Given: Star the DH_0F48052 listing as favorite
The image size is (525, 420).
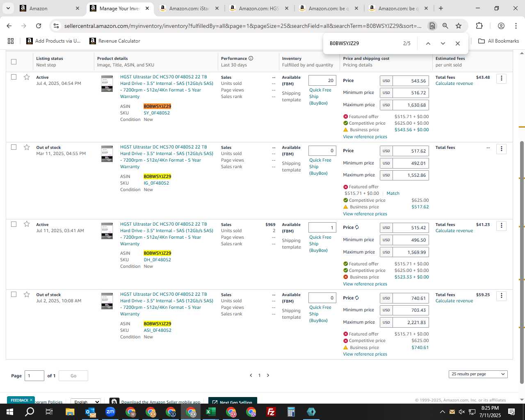Looking at the screenshot, I should tap(27, 224).
